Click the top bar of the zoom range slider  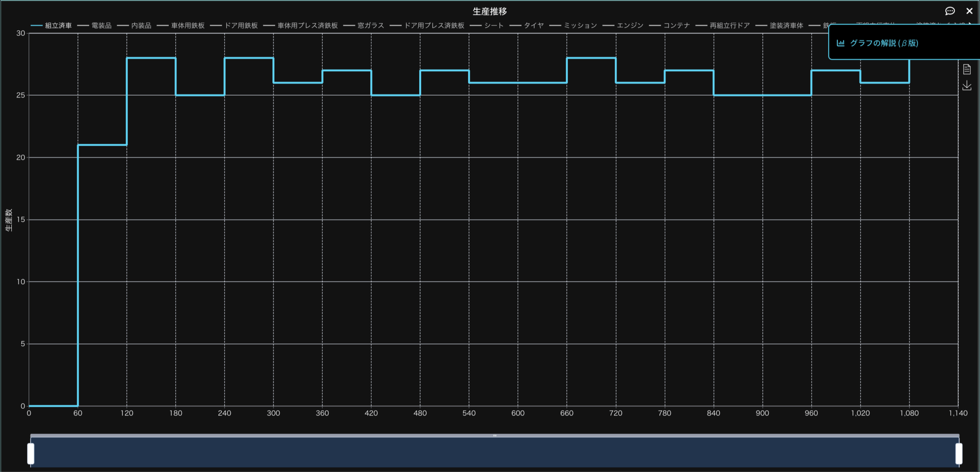495,436
